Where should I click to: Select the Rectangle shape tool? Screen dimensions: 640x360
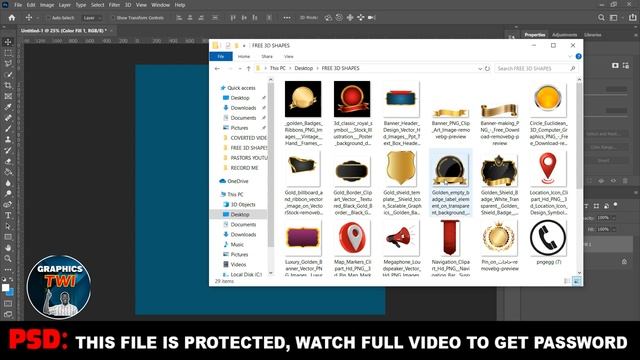point(8,237)
